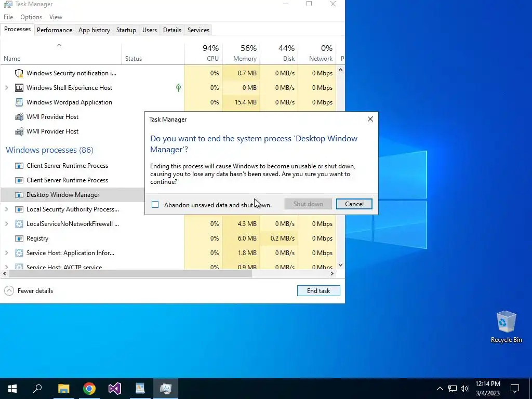This screenshot has height=399, width=532.
Task: Click Local Security Authority Process icon
Action: 19,210
